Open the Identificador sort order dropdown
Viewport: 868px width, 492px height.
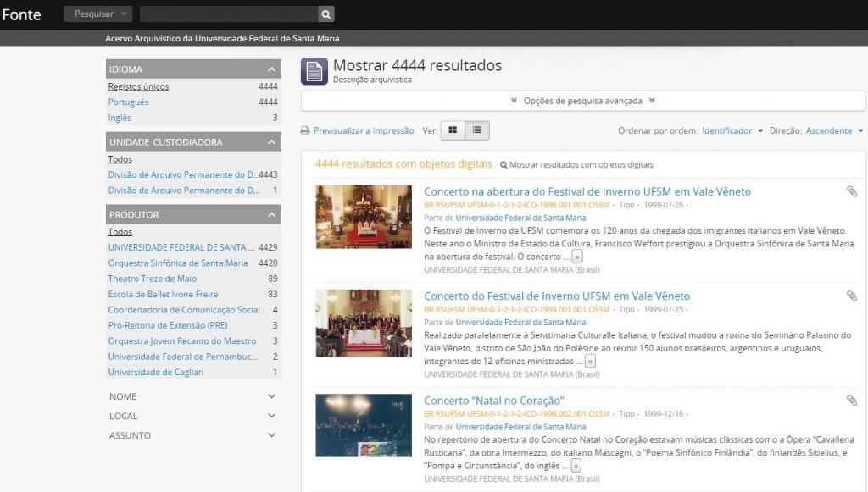pyautogui.click(x=732, y=131)
